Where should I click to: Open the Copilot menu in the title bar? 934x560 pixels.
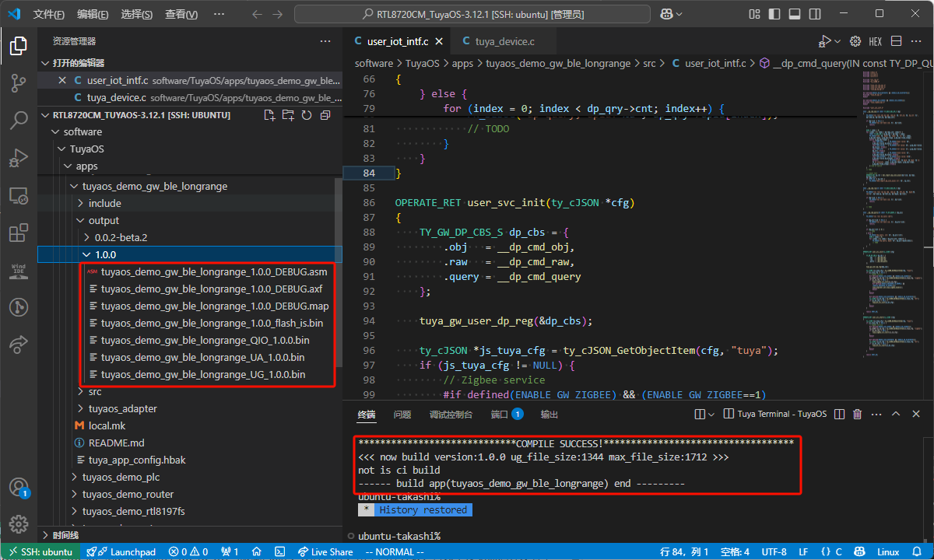pyautogui.click(x=671, y=14)
